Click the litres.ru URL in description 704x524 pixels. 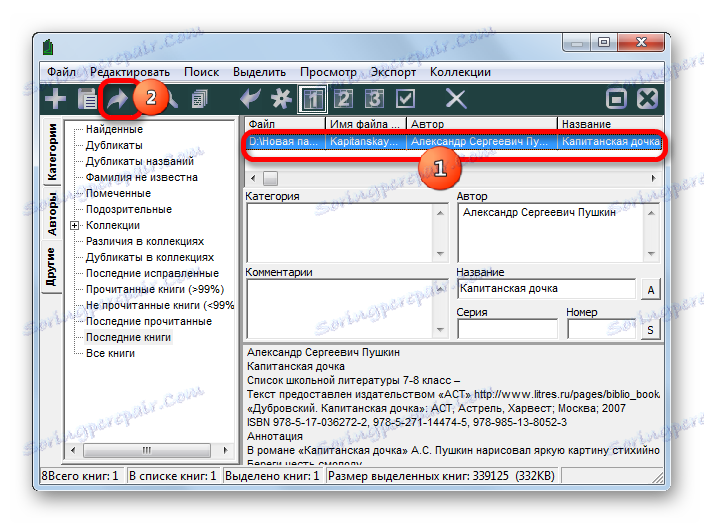pyautogui.click(x=567, y=395)
